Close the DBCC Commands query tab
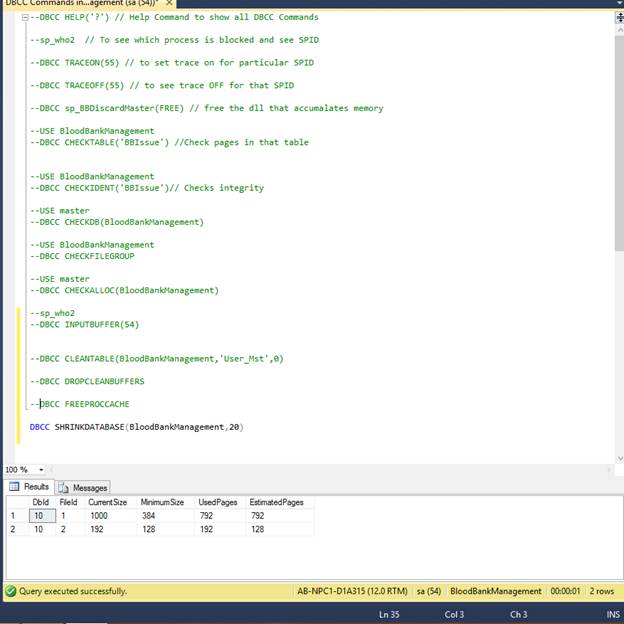624x624 pixels. (x=169, y=3)
